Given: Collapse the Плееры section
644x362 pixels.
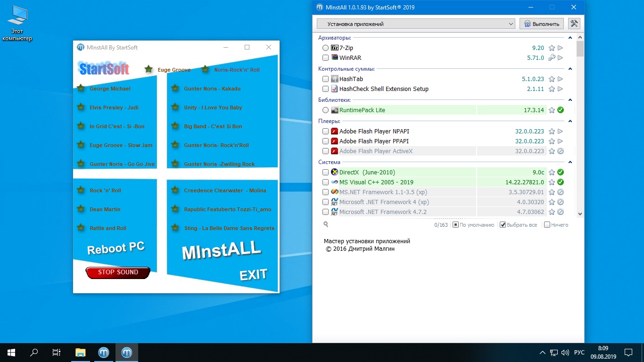Looking at the screenshot, I should tap(570, 121).
